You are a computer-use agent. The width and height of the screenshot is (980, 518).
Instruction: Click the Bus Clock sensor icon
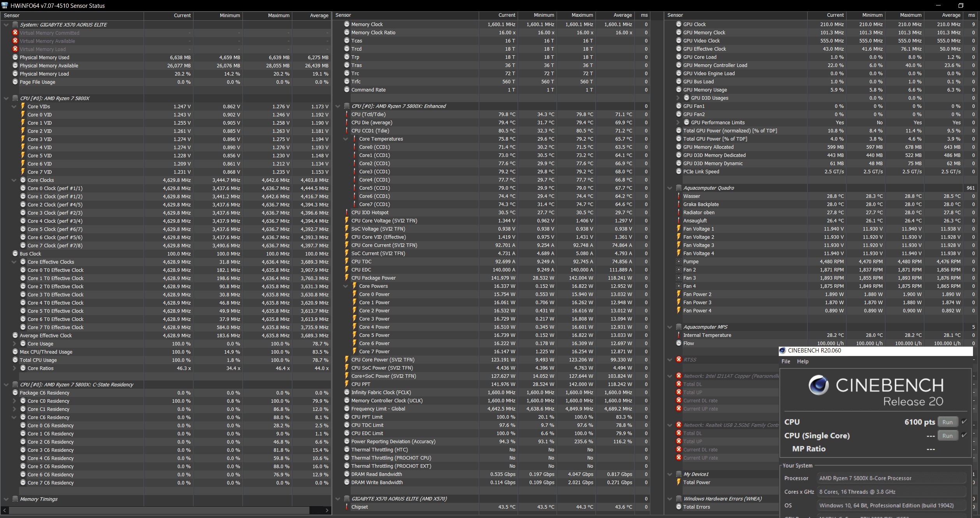[x=15, y=254]
